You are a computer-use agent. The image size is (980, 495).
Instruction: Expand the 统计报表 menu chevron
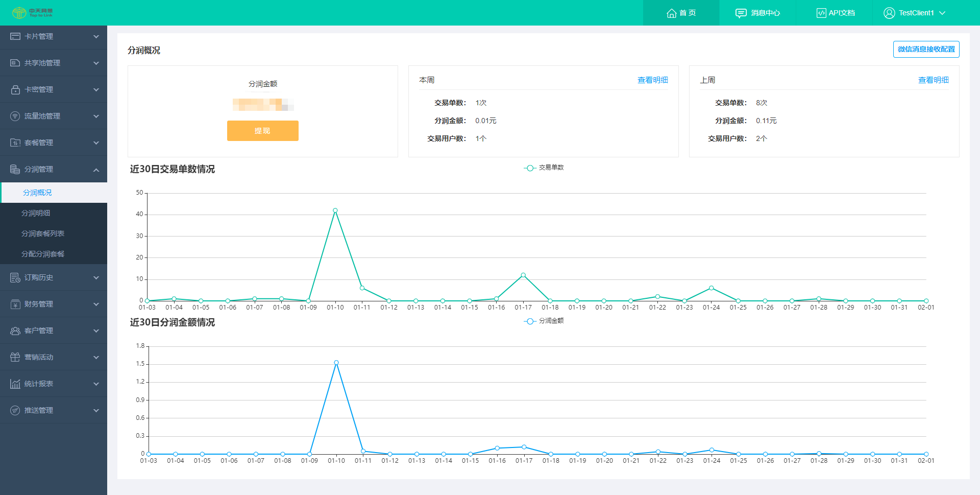pyautogui.click(x=96, y=384)
